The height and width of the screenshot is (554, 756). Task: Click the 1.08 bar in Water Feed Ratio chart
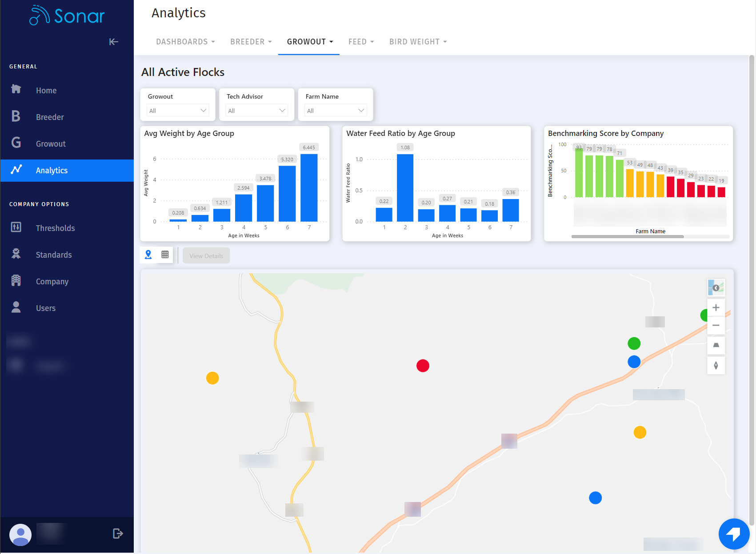pos(405,187)
